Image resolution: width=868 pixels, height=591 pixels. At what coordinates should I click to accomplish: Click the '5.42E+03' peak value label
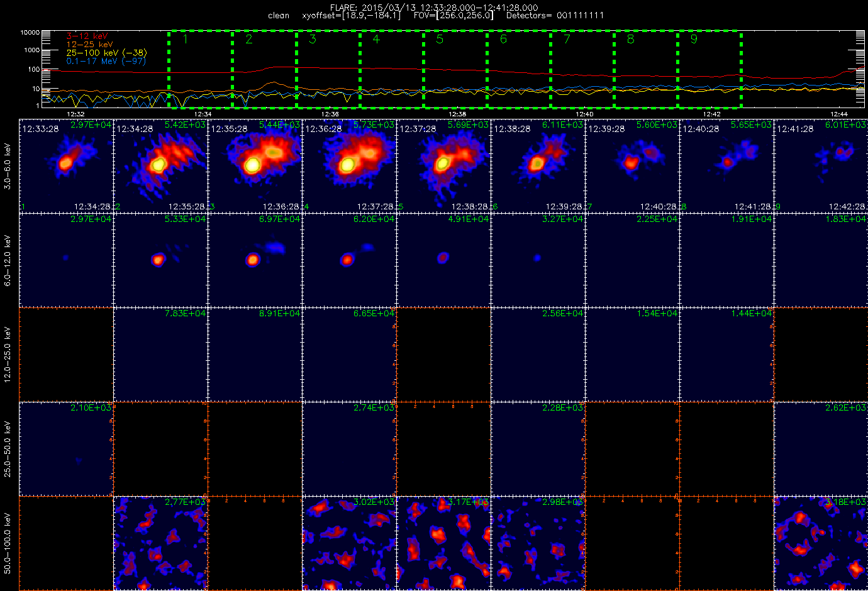pyautogui.click(x=185, y=124)
